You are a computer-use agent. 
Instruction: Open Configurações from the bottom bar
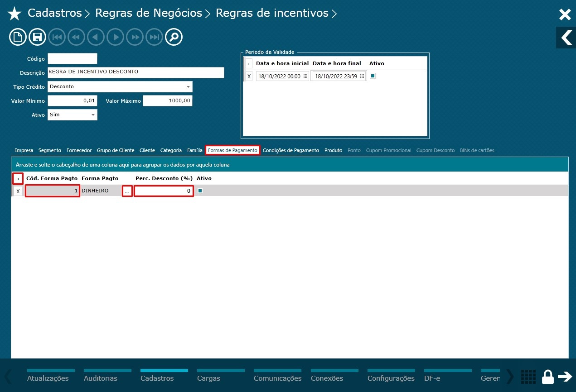point(391,378)
